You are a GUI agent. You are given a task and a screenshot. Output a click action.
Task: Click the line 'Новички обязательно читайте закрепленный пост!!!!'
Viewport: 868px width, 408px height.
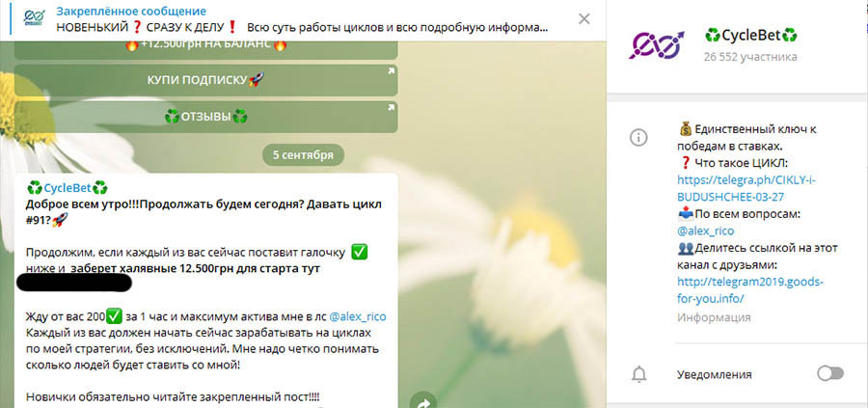173,397
